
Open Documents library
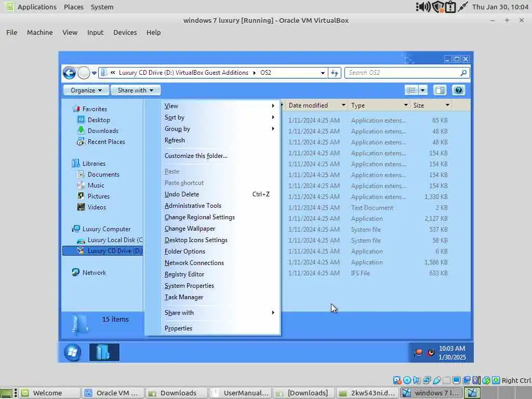coord(103,175)
